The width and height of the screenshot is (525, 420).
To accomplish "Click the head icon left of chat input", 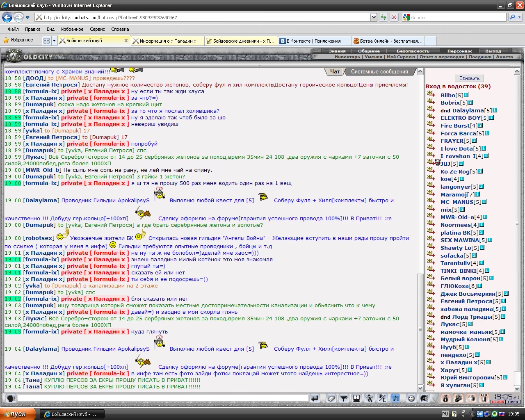I will 11,398.
